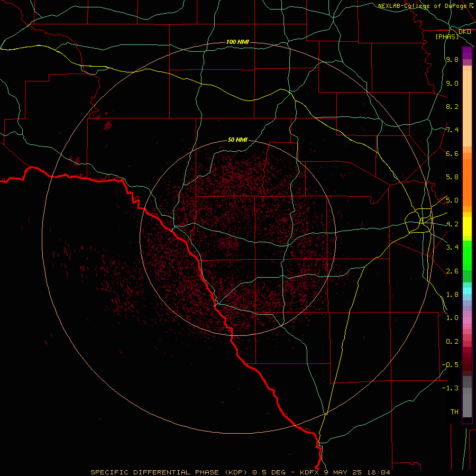Click the 7.4 value on color scale
Screen dimensions: 476x476
(x=452, y=130)
